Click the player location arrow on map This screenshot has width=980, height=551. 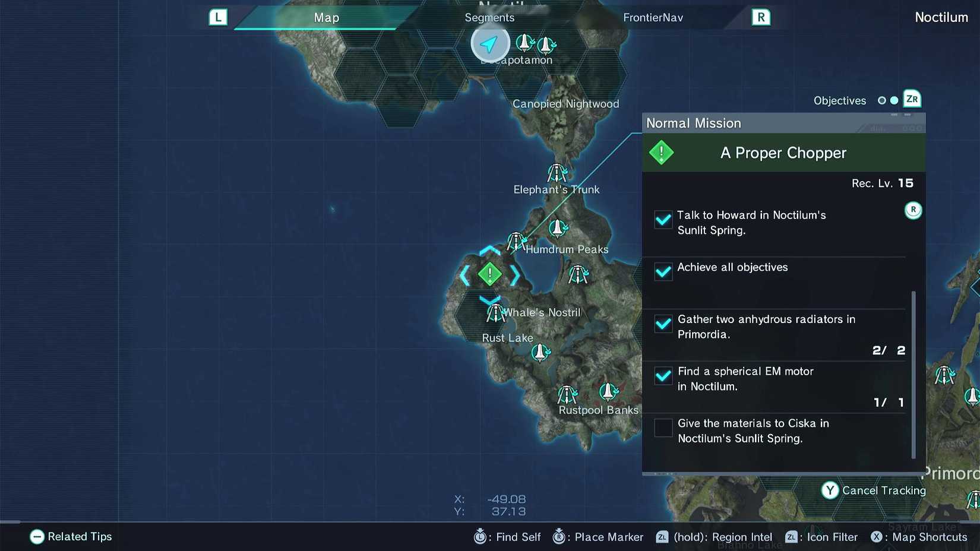click(x=489, y=43)
